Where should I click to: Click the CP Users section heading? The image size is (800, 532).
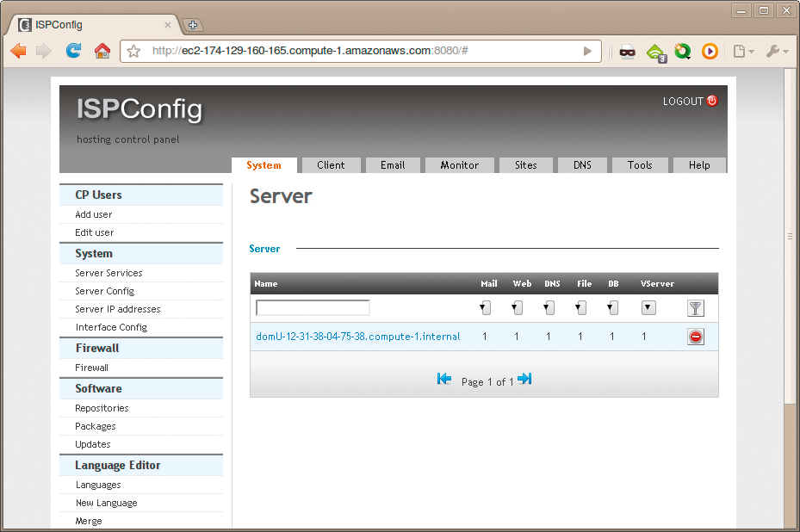pyautogui.click(x=98, y=195)
